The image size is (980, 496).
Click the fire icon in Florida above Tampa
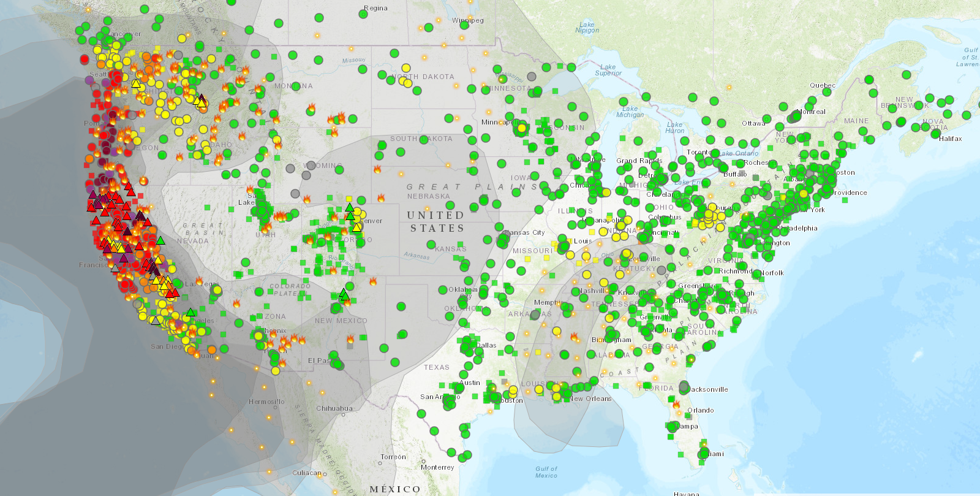pos(676,404)
